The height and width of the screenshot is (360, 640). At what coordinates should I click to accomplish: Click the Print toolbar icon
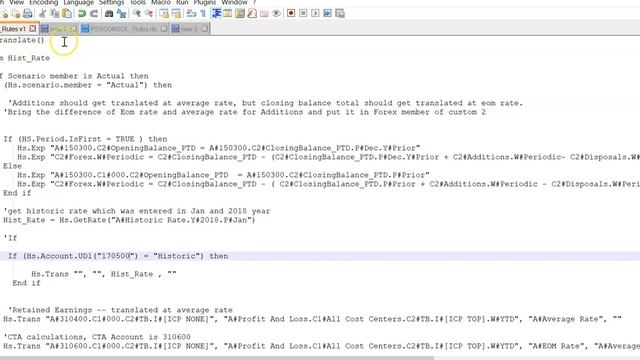pyautogui.click(x=27, y=13)
